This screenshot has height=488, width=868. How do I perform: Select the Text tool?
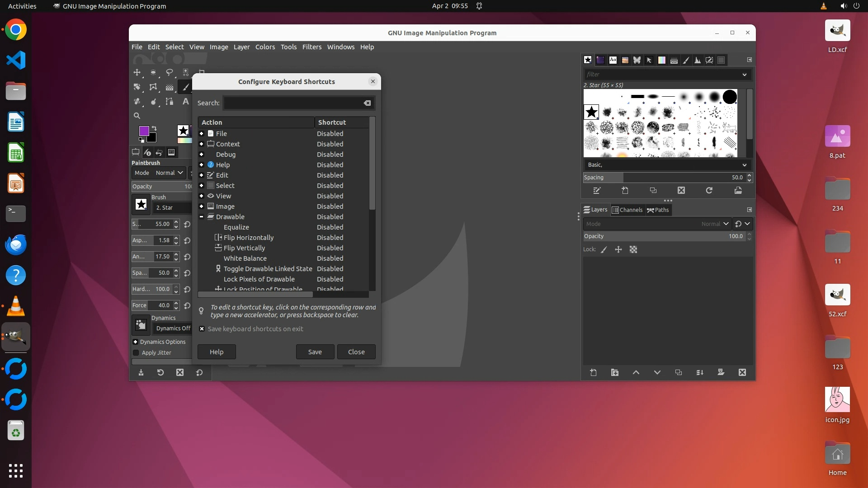(x=185, y=102)
